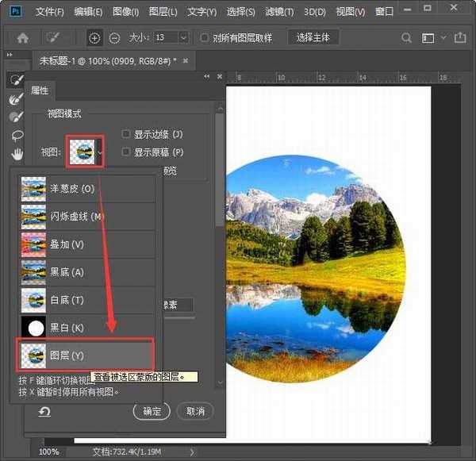Toggle 对所有图层取样 checkbox

(205, 38)
